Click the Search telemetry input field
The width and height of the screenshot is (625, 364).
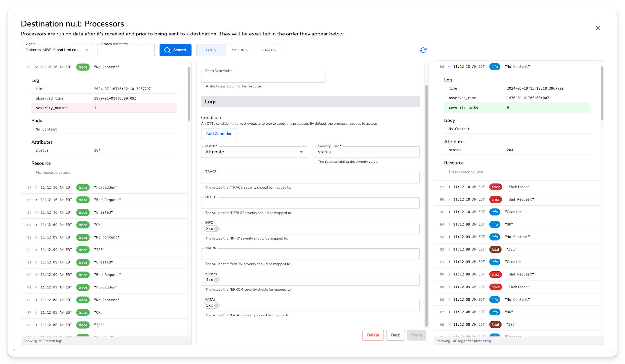[126, 50]
